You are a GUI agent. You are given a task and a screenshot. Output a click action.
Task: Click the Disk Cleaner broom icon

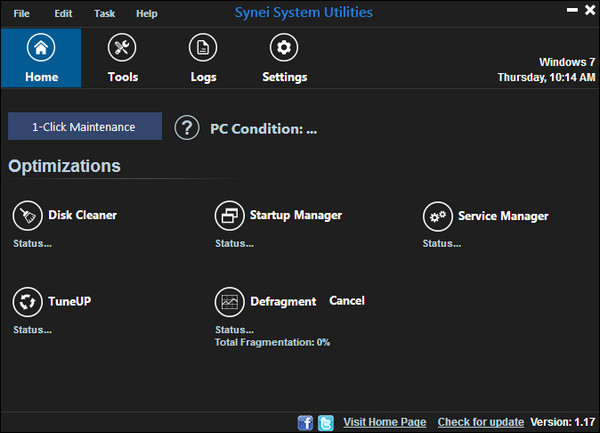click(x=26, y=215)
